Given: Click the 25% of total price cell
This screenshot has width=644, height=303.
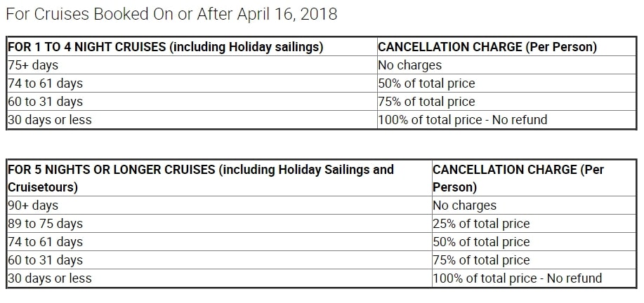Looking at the screenshot, I should point(534,224).
